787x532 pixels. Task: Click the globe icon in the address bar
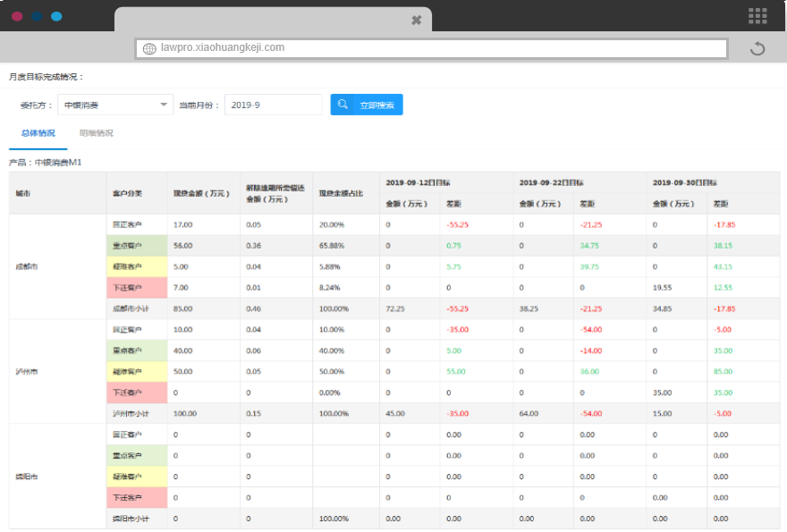click(x=149, y=48)
